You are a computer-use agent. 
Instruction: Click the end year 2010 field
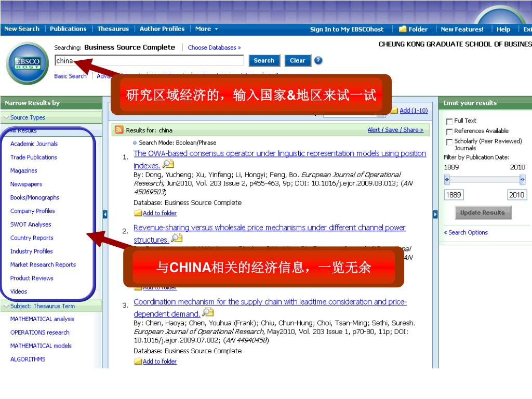coord(517,195)
